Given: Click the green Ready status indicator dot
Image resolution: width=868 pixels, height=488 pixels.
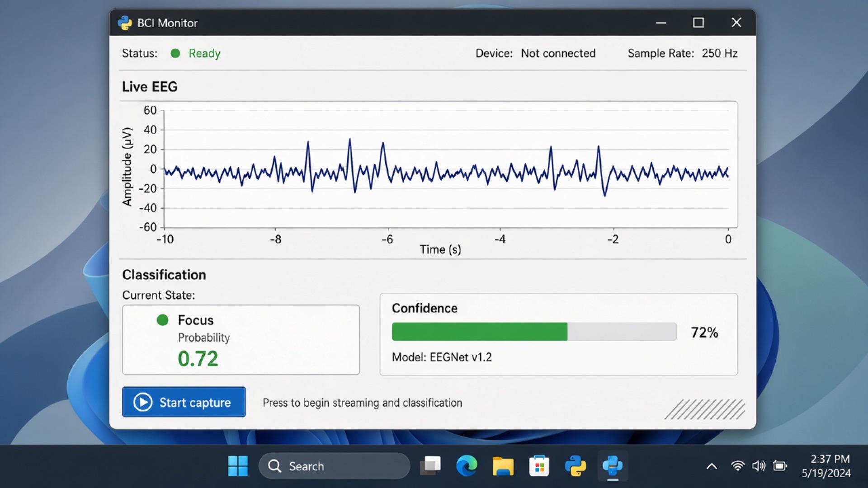Looking at the screenshot, I should point(175,53).
